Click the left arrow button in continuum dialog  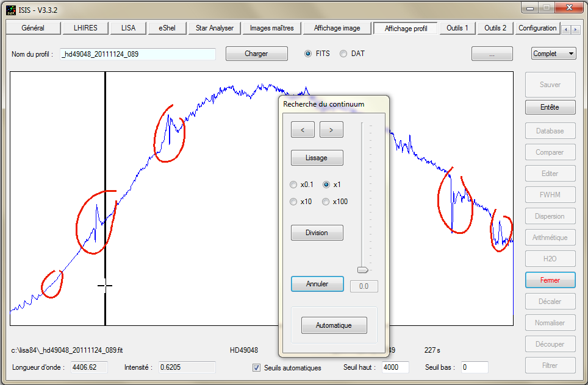point(303,129)
